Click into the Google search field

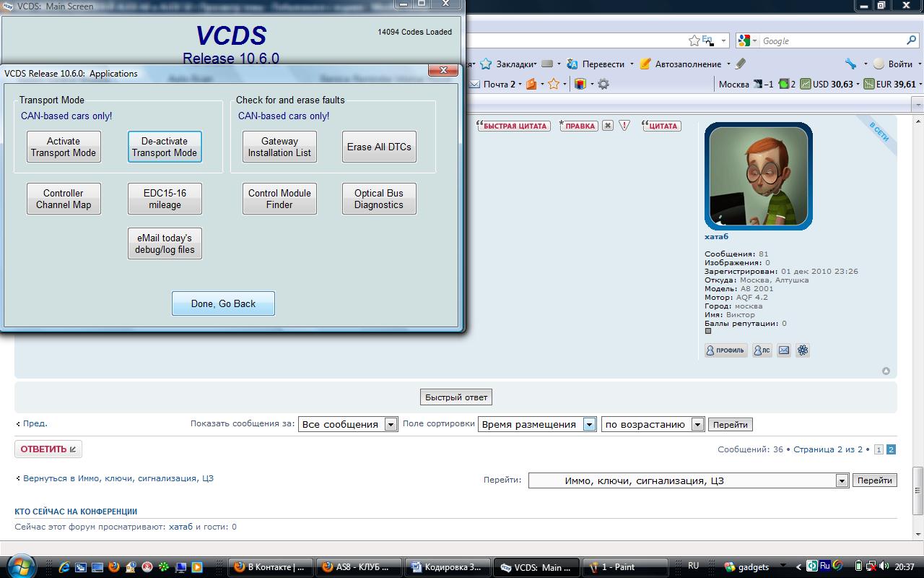tap(830, 41)
